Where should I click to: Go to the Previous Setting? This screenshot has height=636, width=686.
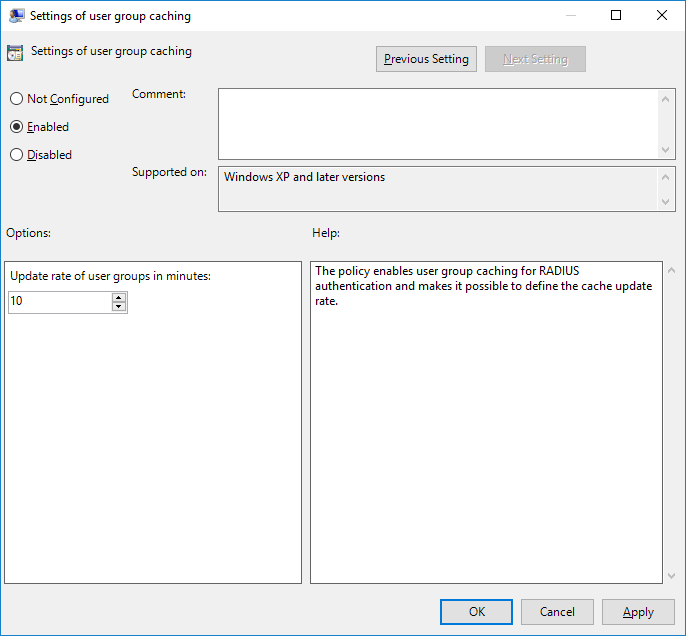point(426,59)
